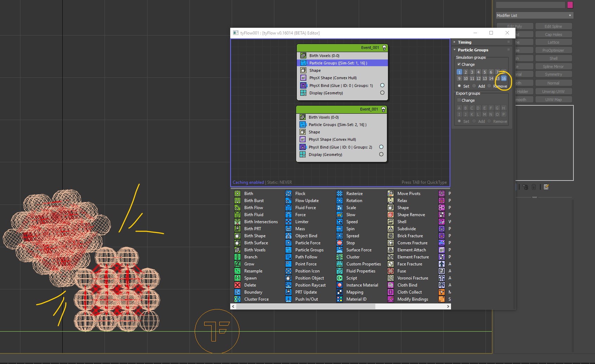This screenshot has width=595, height=364.
Task: Open the Configure Modifier Sets icon
Action: click(x=546, y=187)
